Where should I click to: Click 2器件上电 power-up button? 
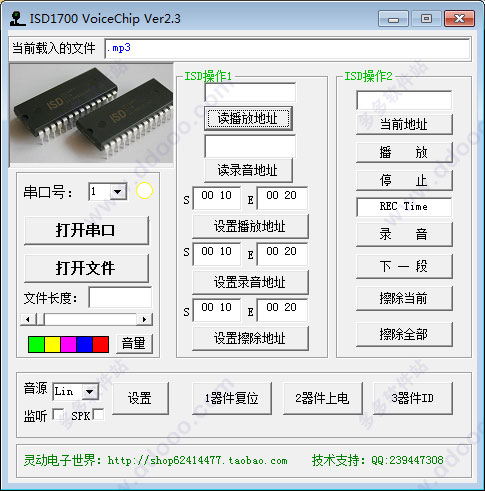[322, 398]
